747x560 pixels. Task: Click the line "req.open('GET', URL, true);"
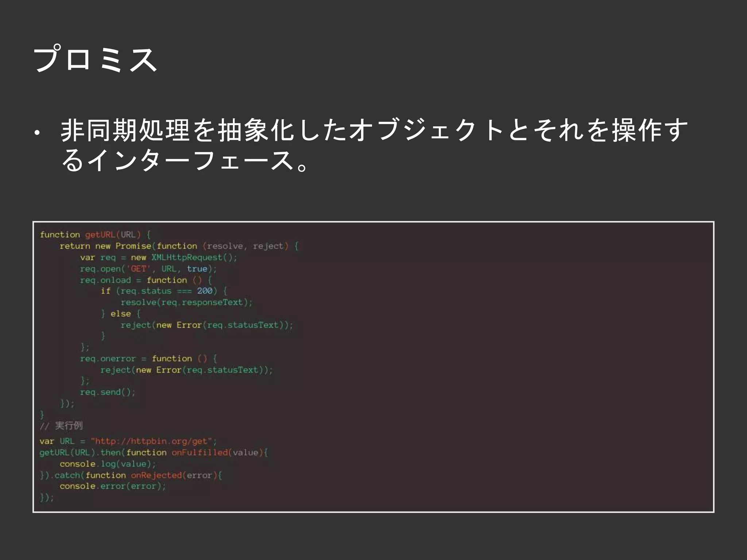(148, 269)
